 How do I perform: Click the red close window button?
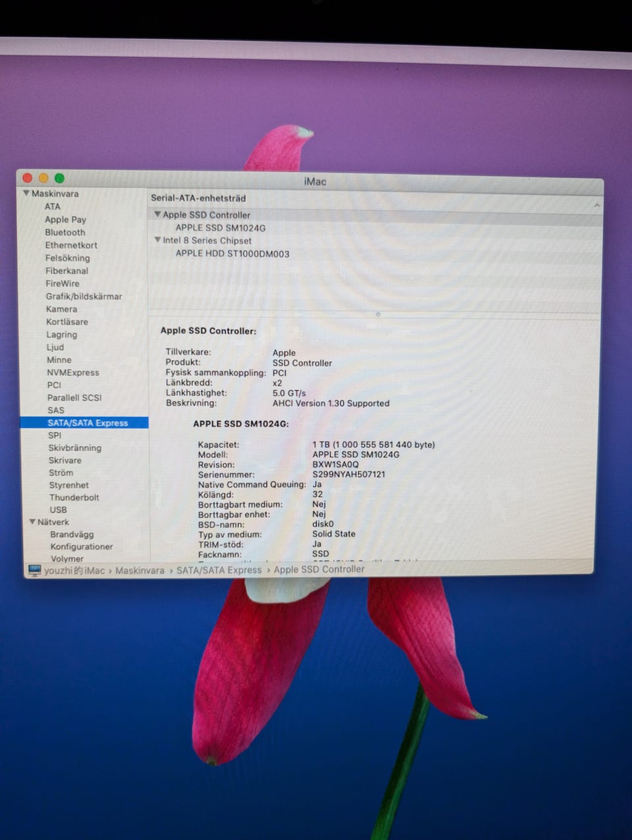[28, 178]
